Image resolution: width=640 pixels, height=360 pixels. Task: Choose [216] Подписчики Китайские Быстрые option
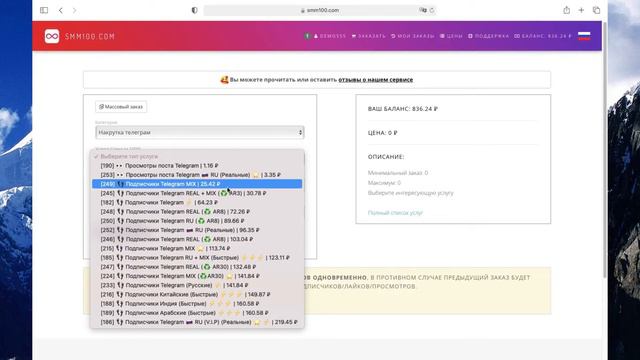(197, 294)
